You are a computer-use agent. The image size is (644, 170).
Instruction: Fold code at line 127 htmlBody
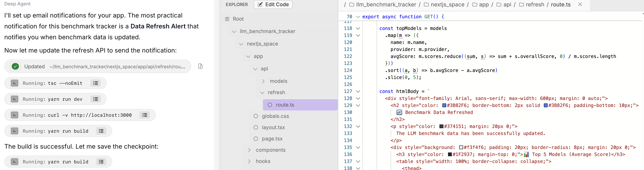tap(358, 91)
